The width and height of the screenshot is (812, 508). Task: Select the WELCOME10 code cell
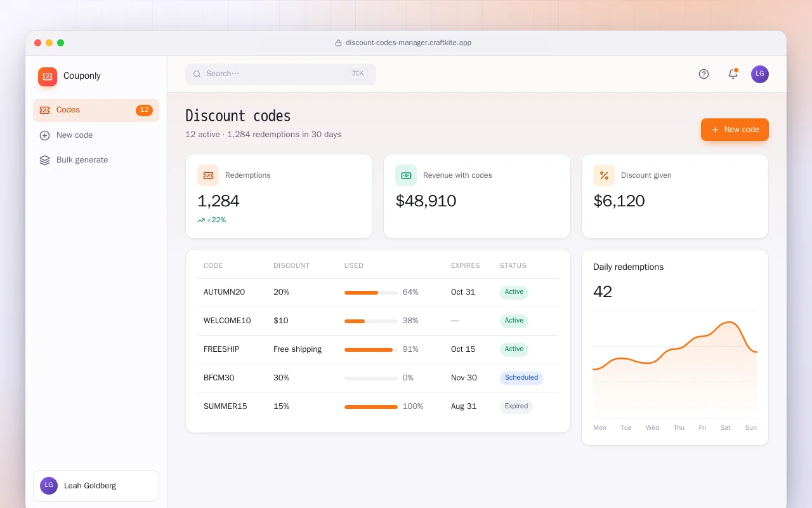(x=227, y=321)
